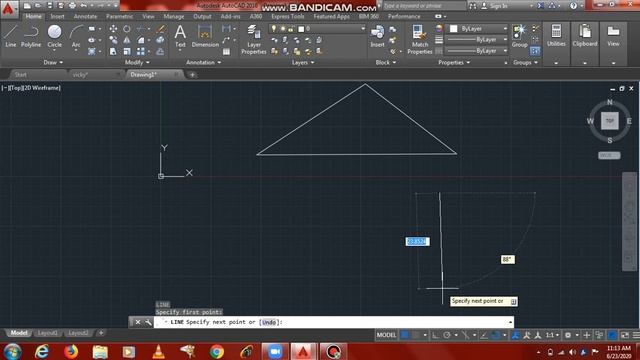Viewport: 640px width, 360px height.
Task: Click Undo option in command line
Action: 269,322
